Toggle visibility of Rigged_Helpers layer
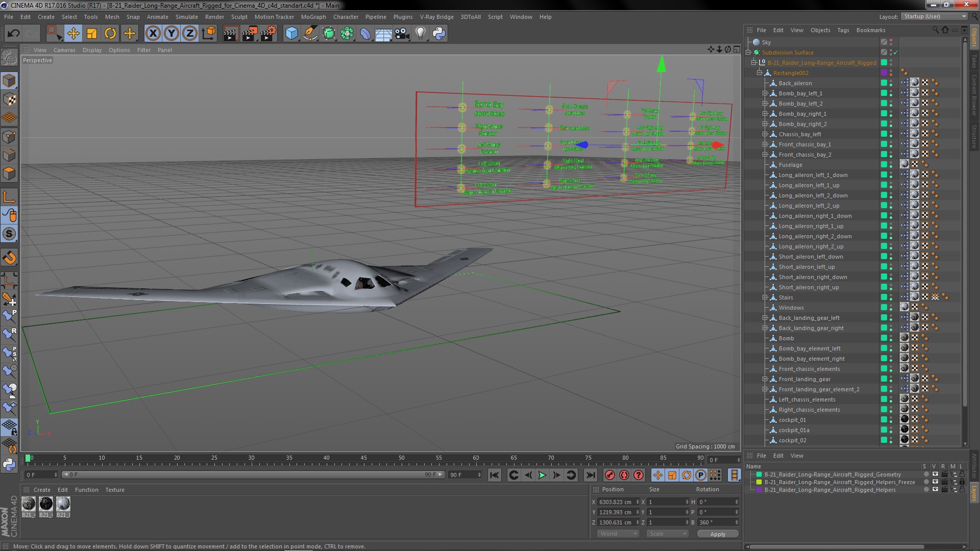Viewport: 980px width, 551px height. 935,490
